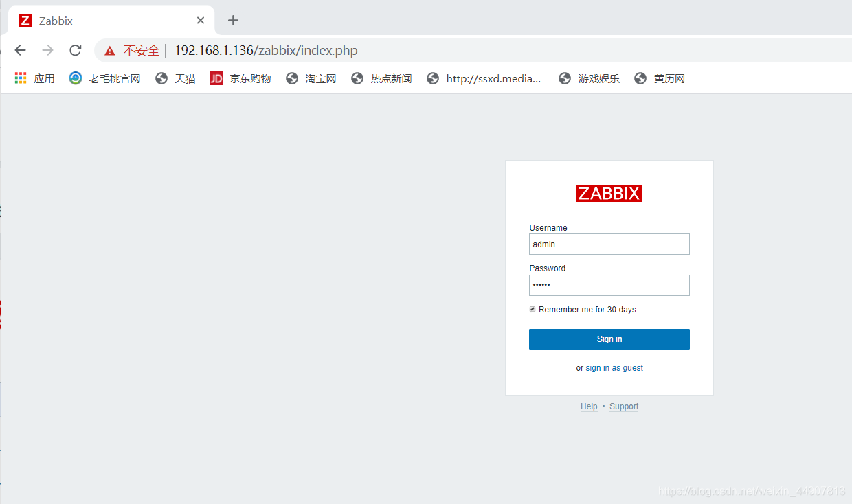The image size is (852, 504).
Task: Click the browser back arrow
Action: pos(20,50)
